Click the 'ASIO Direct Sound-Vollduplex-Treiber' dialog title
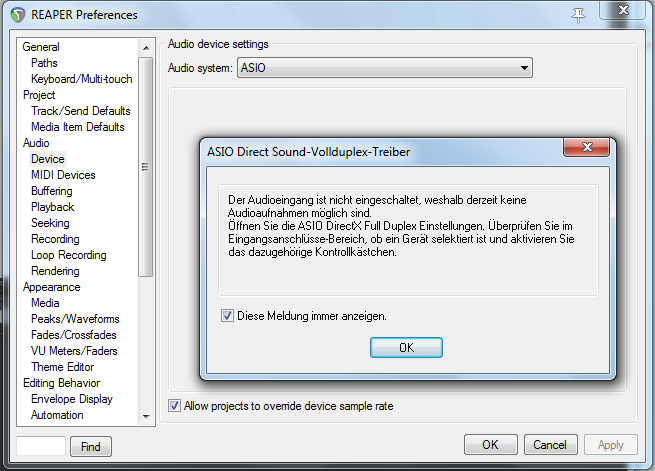 pos(308,152)
